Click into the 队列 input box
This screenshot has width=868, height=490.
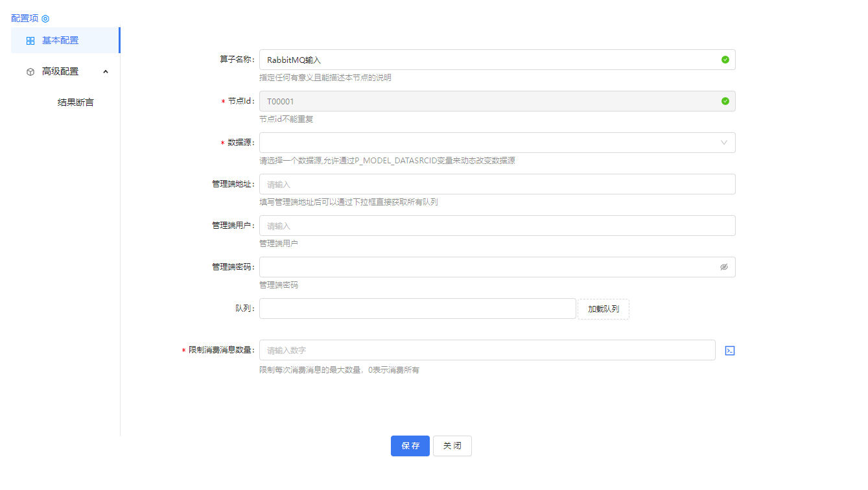pos(417,309)
